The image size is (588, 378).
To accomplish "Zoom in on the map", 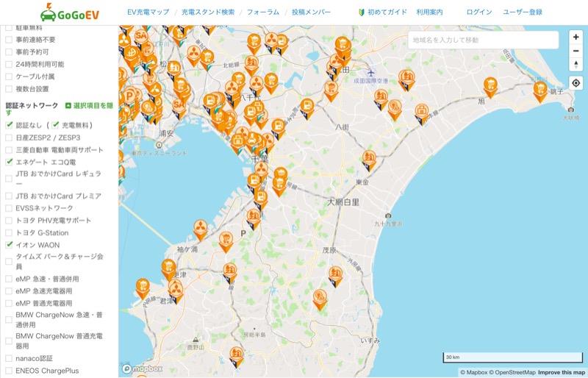I will click(x=576, y=38).
